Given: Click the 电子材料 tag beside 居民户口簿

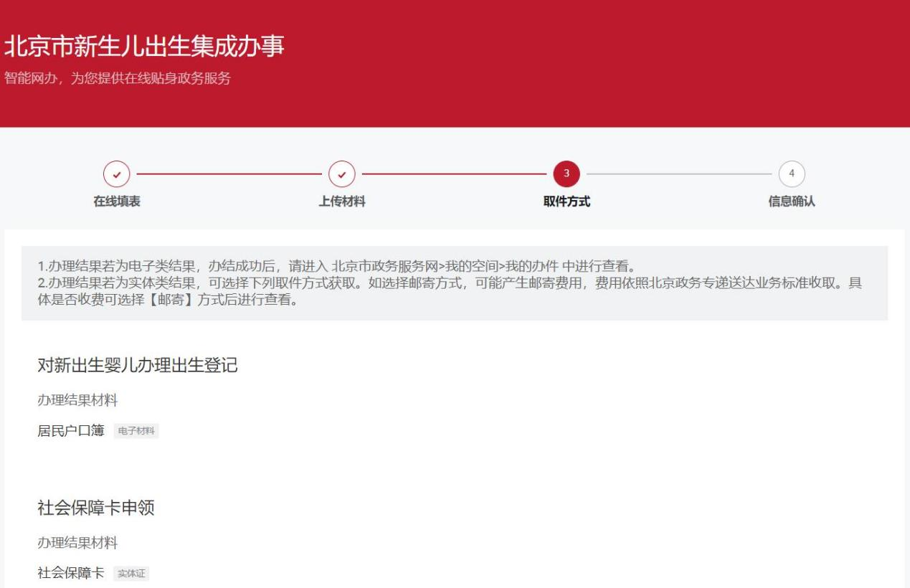Looking at the screenshot, I should point(136,431).
